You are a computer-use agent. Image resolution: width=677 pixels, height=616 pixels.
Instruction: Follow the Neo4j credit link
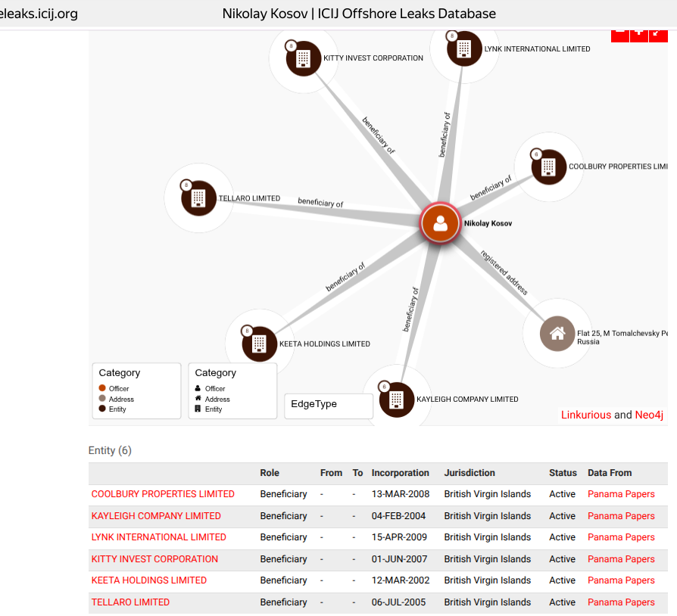650,415
